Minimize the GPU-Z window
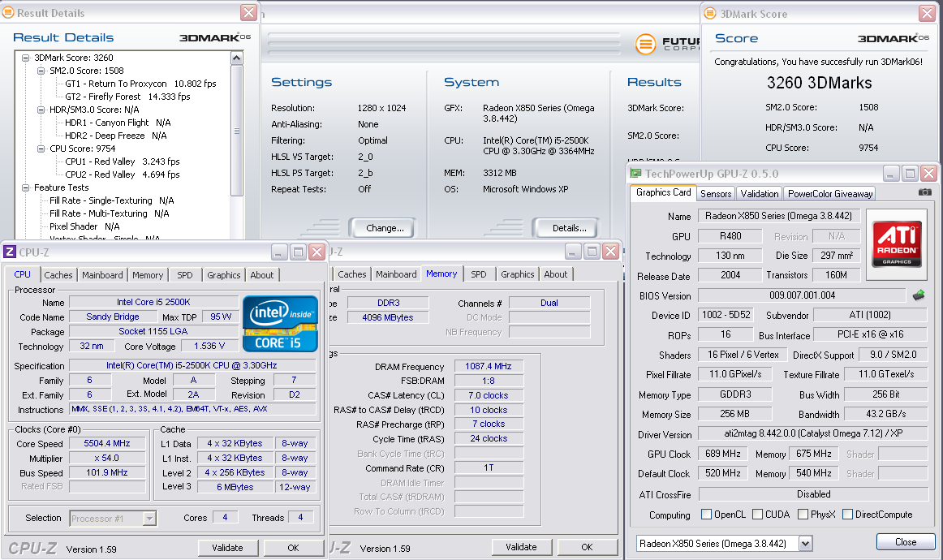The image size is (943, 560). click(891, 173)
